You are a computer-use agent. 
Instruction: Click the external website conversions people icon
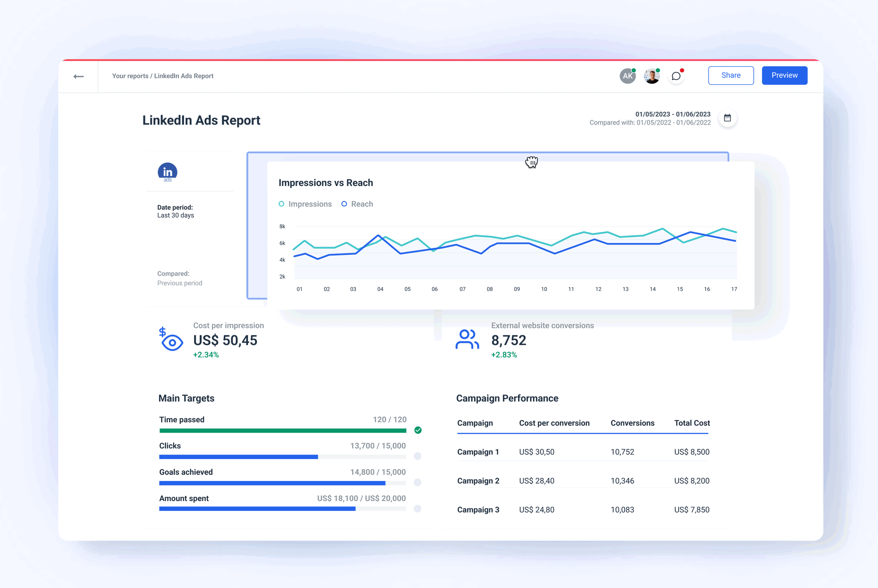467,339
